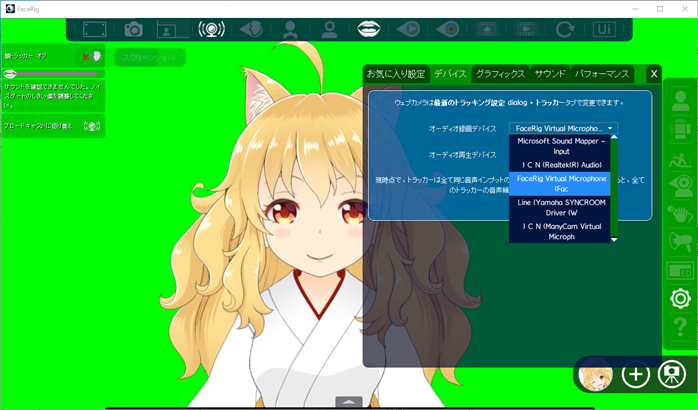The image size is (698, 410).
Task: Select the ManyCam Virtual Microphone option
Action: click(560, 231)
